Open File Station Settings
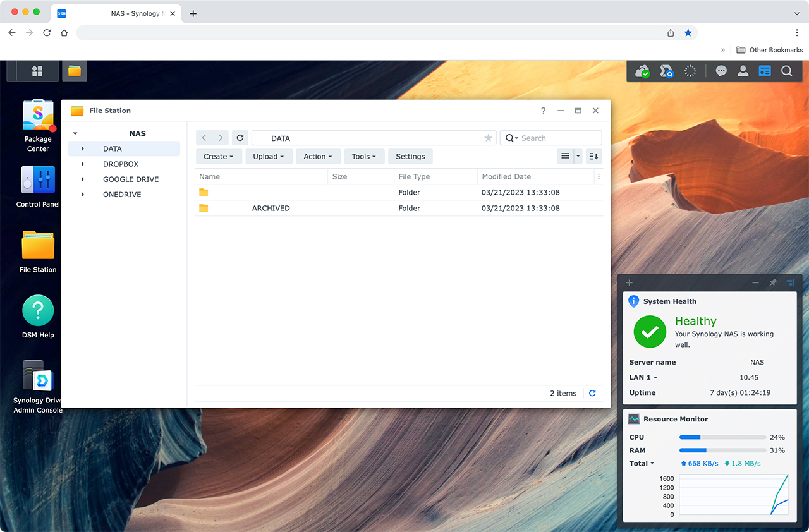Image resolution: width=809 pixels, height=532 pixels. coord(410,156)
